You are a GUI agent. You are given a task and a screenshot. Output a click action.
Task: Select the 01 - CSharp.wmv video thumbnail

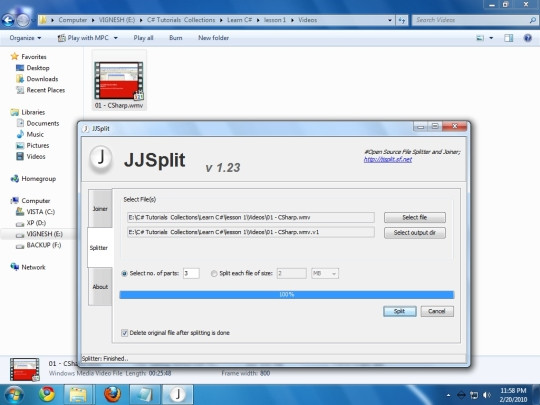pos(119,80)
